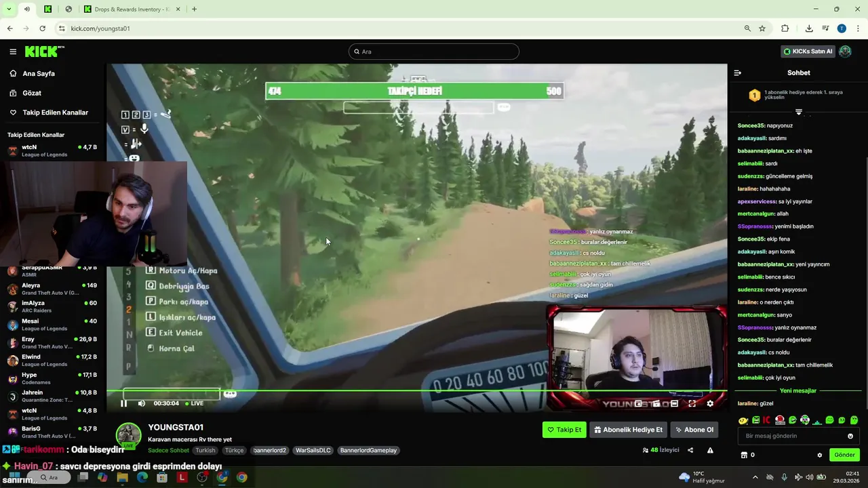Show hidden system tray icons chevron
868x488 pixels.
coord(755,477)
